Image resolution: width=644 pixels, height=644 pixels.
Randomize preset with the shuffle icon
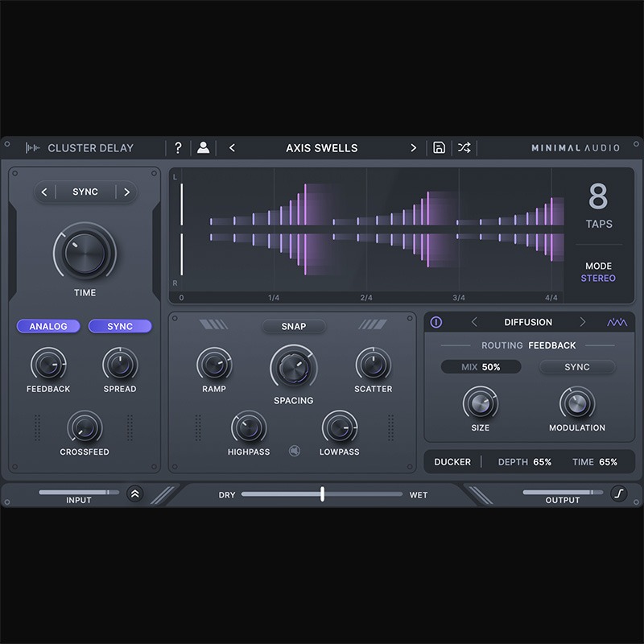pos(464,147)
